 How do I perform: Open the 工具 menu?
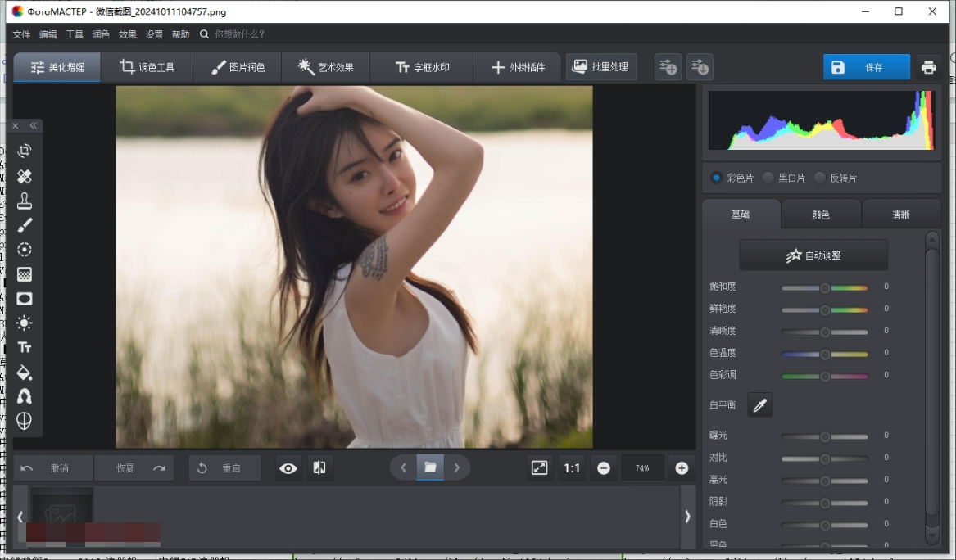point(75,34)
